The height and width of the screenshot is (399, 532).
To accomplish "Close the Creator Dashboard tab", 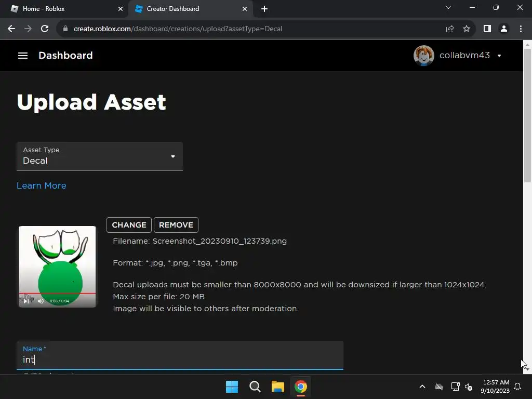I will pos(245,9).
